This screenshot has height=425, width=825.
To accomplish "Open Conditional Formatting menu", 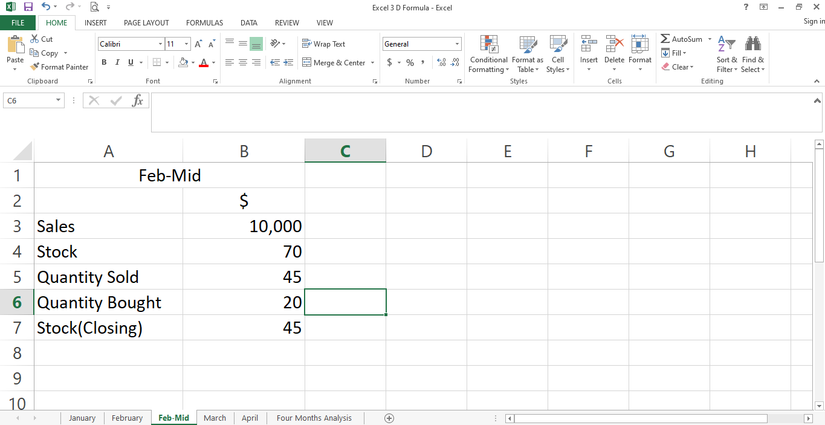I will tap(488, 46).
